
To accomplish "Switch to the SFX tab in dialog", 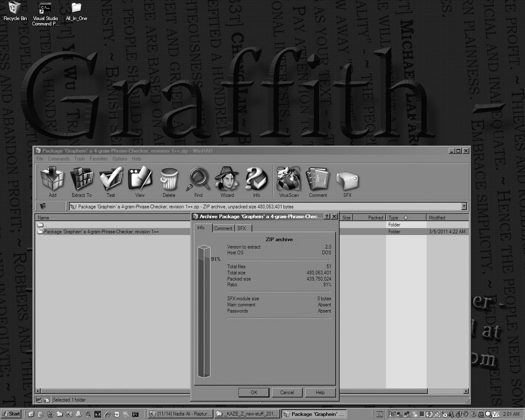I will click(x=242, y=228).
